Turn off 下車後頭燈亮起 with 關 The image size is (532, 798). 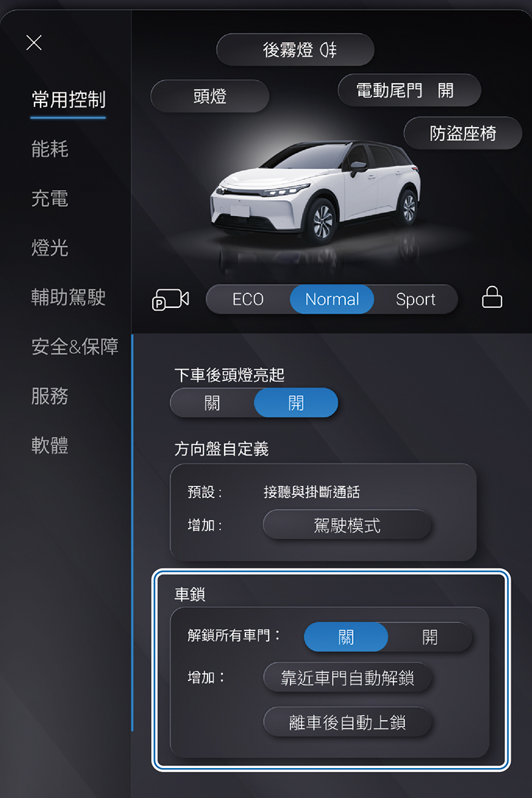pyautogui.click(x=212, y=403)
